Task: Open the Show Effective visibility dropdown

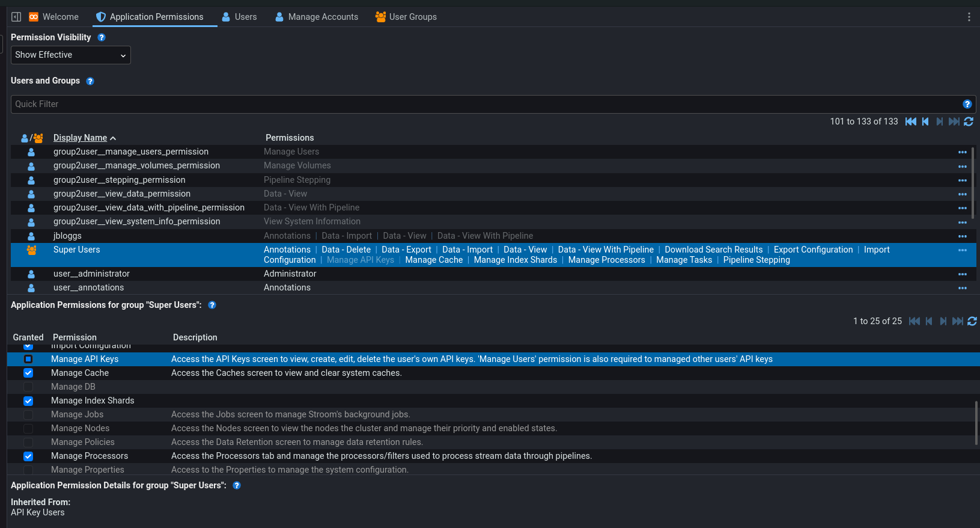Action: coord(70,55)
